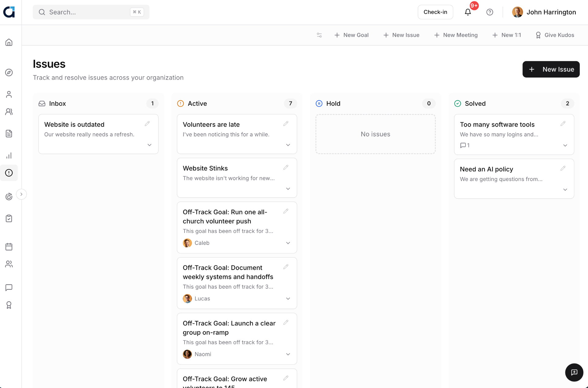Screen dimensions: 588x388
Task: Open the documents icon in sidebar
Action: pos(9,134)
